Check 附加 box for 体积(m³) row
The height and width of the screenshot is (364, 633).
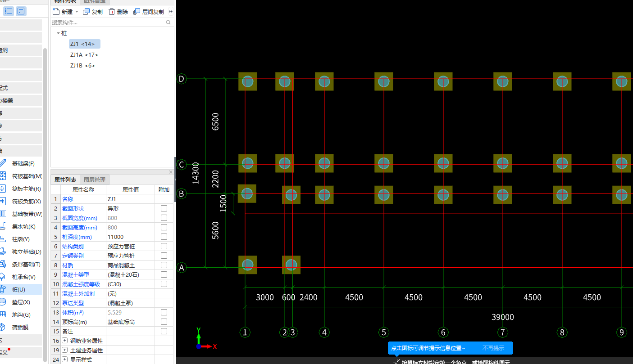click(x=164, y=312)
